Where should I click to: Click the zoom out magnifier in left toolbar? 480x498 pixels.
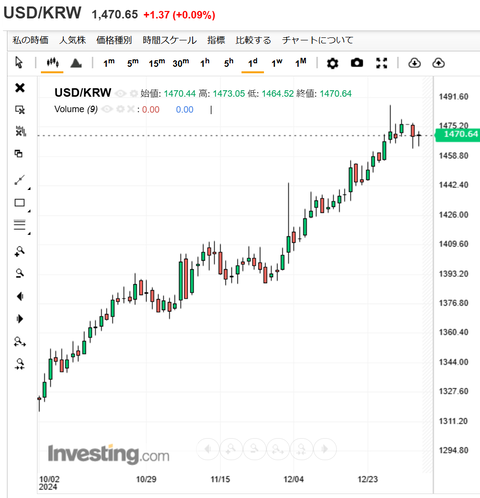click(x=20, y=273)
